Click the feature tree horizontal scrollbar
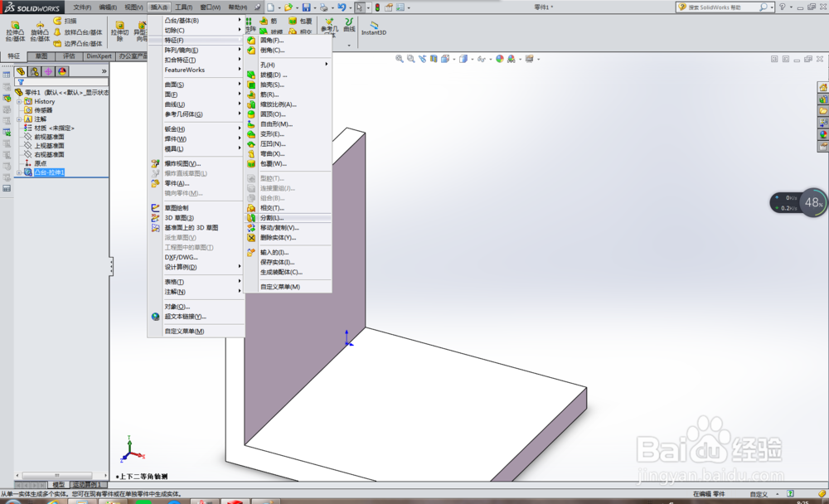This screenshot has height=504, width=829. click(x=57, y=475)
